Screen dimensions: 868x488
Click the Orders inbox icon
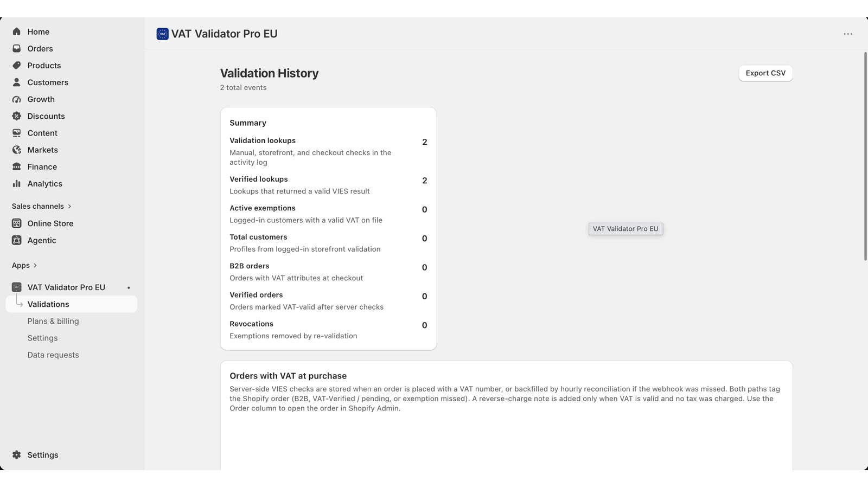pos(17,48)
